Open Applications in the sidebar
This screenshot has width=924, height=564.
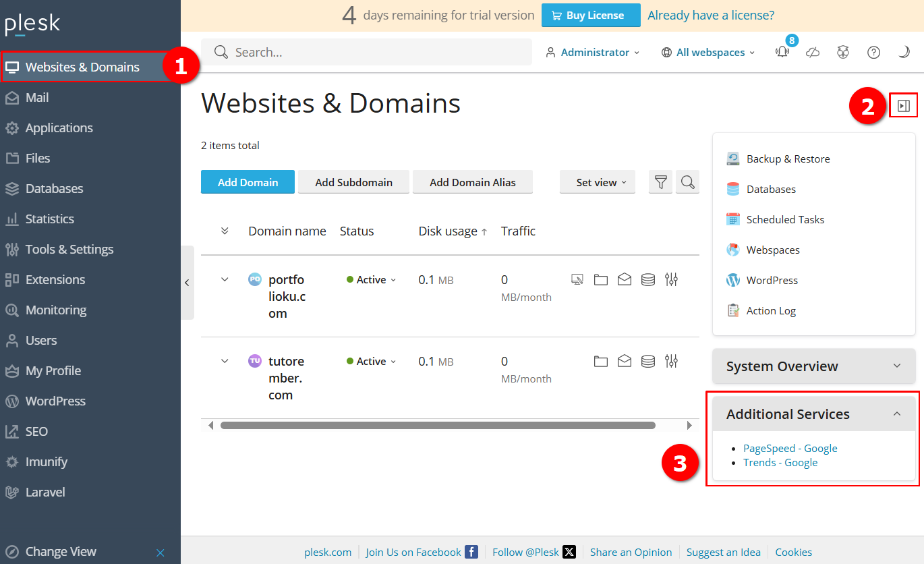pyautogui.click(x=90, y=128)
